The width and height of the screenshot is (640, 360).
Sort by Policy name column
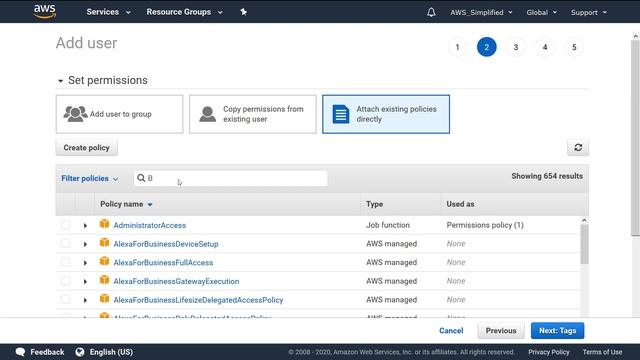click(126, 204)
